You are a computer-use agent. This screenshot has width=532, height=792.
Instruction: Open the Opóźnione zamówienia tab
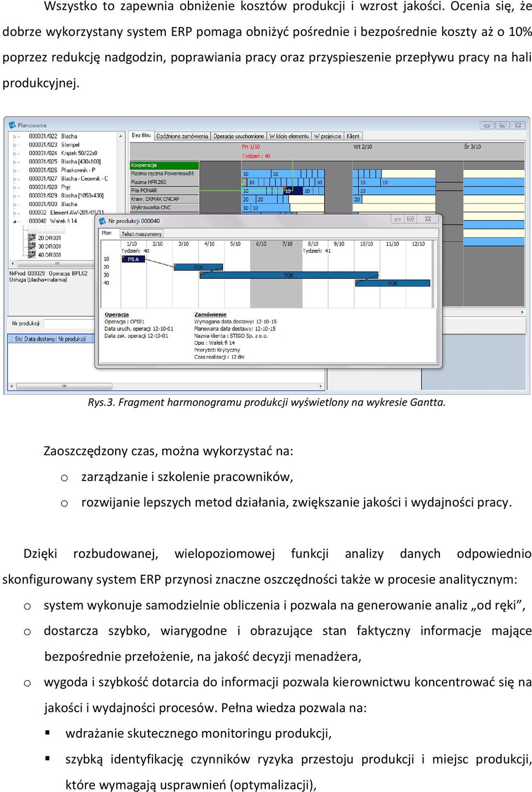click(182, 136)
